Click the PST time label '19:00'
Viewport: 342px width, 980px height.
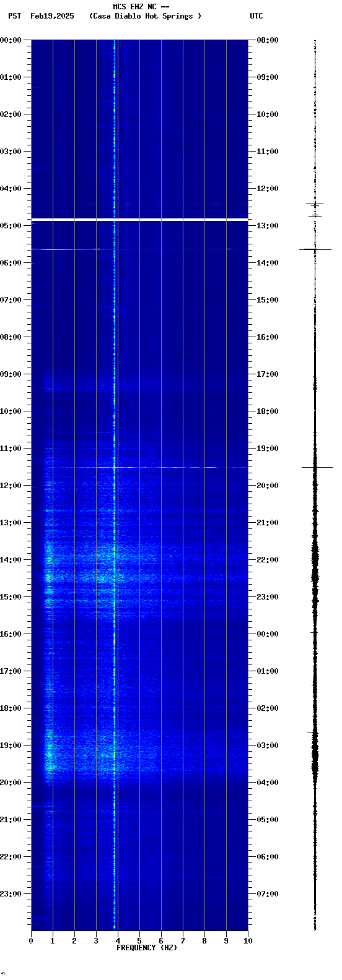[x=11, y=746]
